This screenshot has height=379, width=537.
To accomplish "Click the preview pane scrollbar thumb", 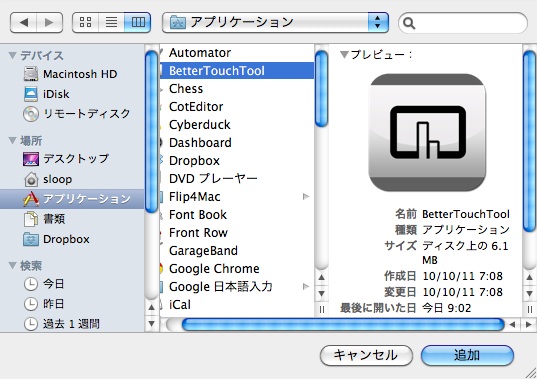I will [x=529, y=141].
